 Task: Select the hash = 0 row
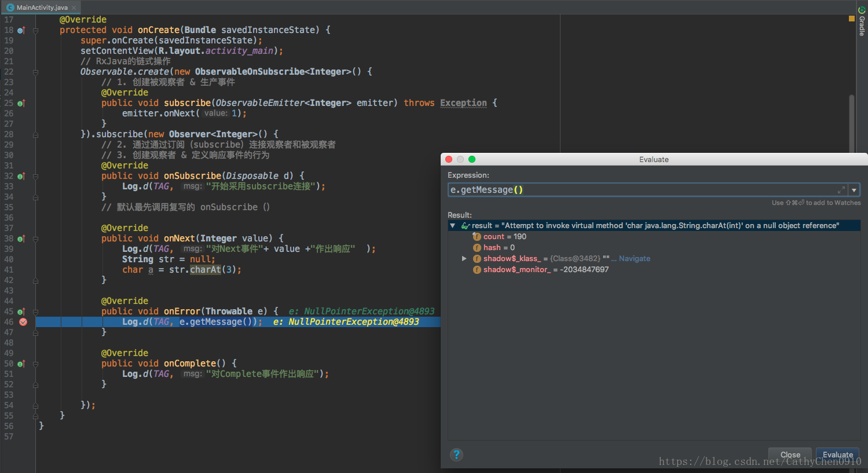pyautogui.click(x=654, y=248)
